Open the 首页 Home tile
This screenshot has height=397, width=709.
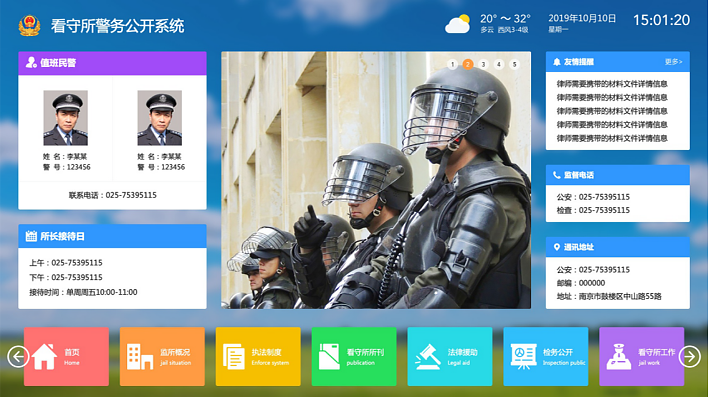tap(66, 356)
